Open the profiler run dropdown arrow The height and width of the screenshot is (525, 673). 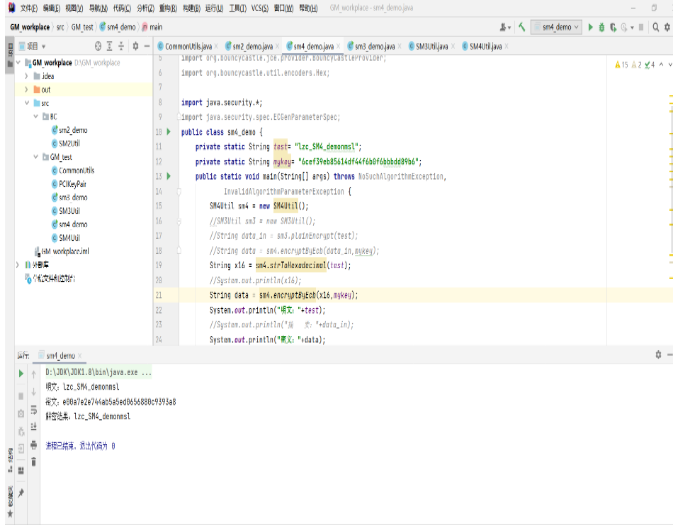[632, 27]
